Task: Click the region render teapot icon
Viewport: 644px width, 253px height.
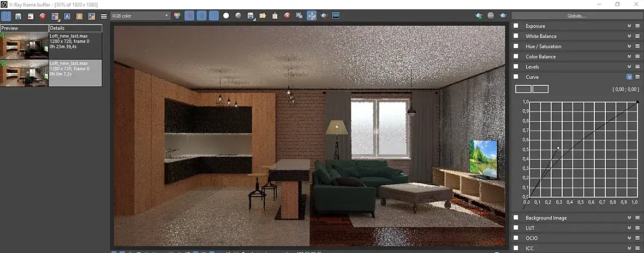Action: click(x=324, y=16)
